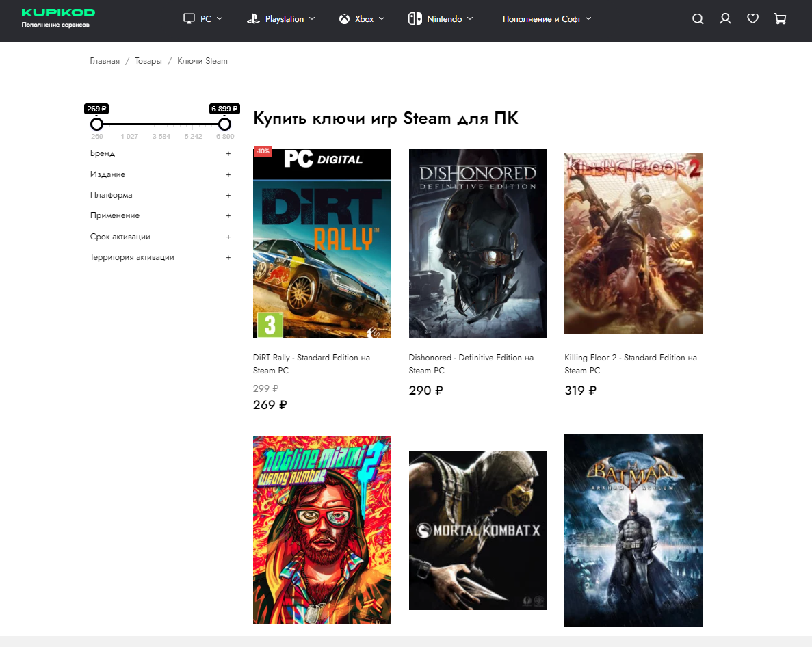This screenshot has width=812, height=647.
Task: Open the shopping cart icon
Action: (780, 18)
